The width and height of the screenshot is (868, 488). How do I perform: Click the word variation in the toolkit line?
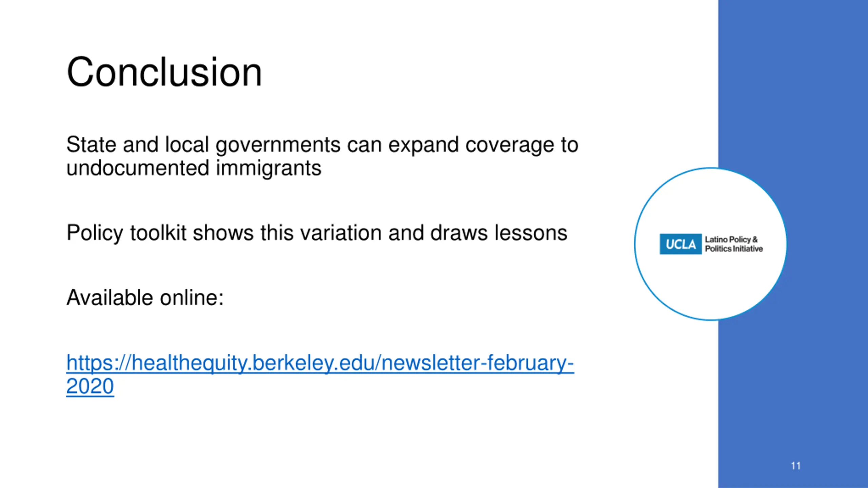pos(340,233)
